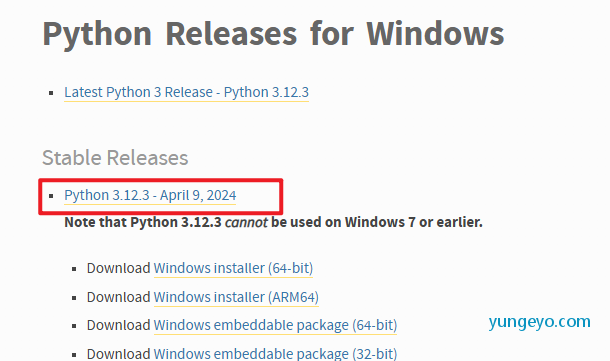Download Windows embeddable package (64-bit)
The image size is (610, 361).
coord(275,325)
